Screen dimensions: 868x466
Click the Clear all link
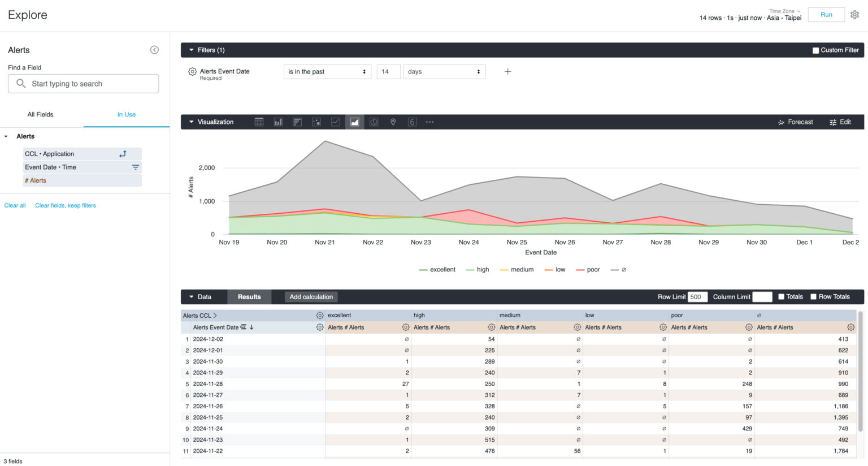(15, 205)
